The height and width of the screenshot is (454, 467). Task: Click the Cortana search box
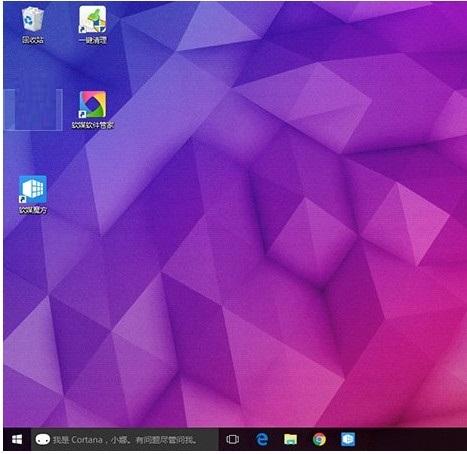point(125,439)
